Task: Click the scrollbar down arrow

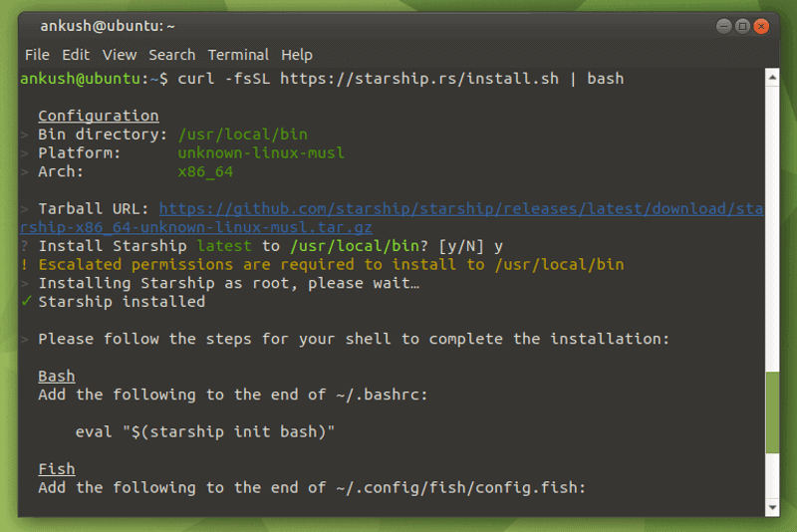Action: [x=773, y=506]
